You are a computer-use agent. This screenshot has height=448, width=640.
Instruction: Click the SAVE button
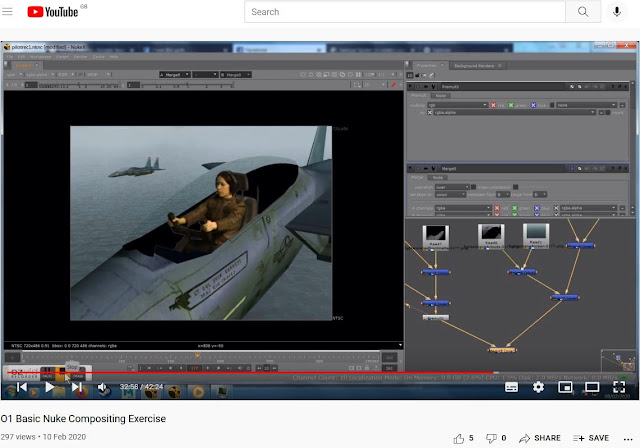pyautogui.click(x=591, y=438)
